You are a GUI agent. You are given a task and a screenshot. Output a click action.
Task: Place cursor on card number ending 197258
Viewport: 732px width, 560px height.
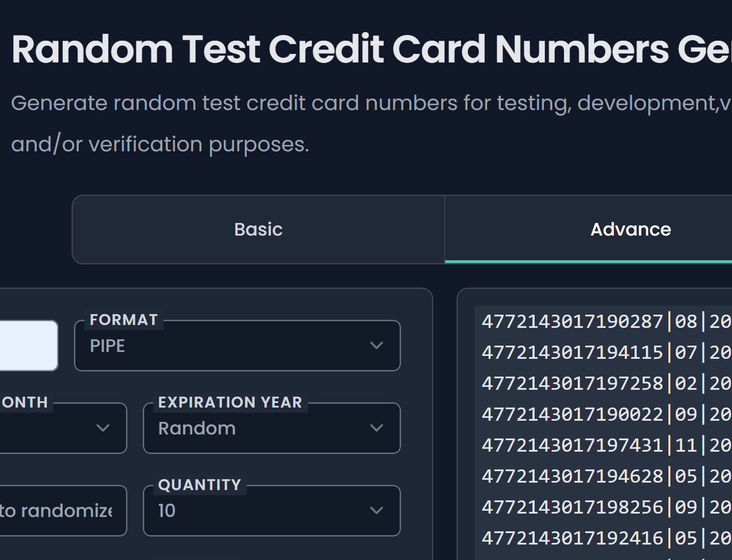click(572, 383)
